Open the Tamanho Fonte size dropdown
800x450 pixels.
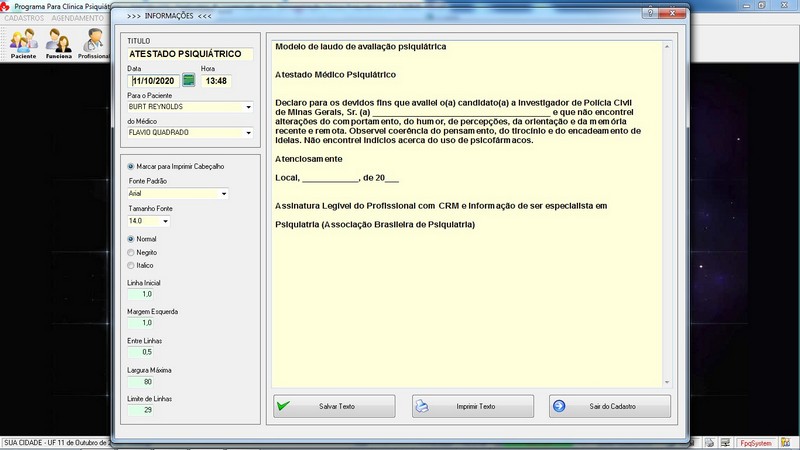165,221
